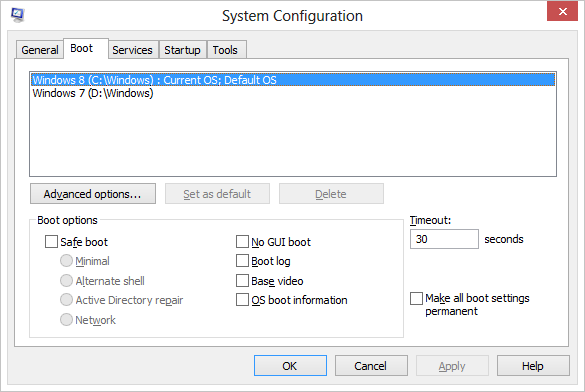
Task: Select the Windows 8 Current OS entry
Action: (293, 80)
